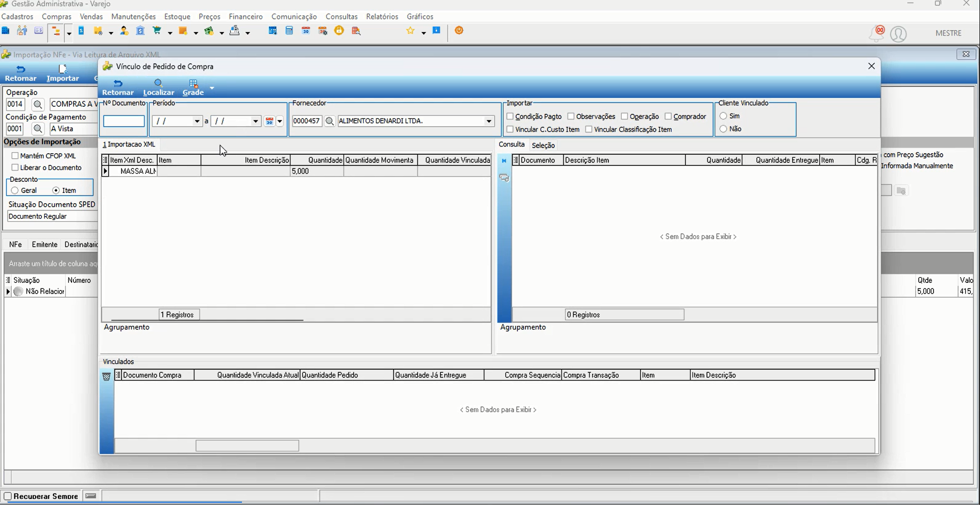
Task: Open the period start date dropdown
Action: coord(197,121)
